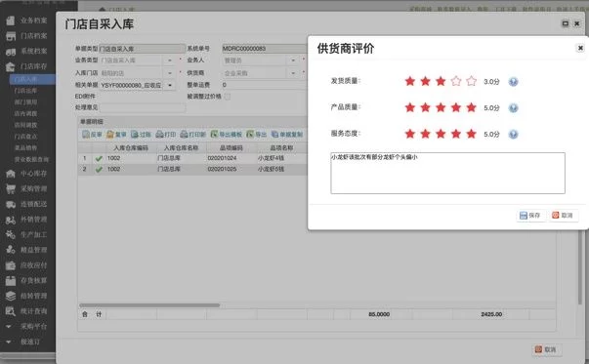
Task: Set 产品质量 rating to three stars
Action: [x=441, y=107]
